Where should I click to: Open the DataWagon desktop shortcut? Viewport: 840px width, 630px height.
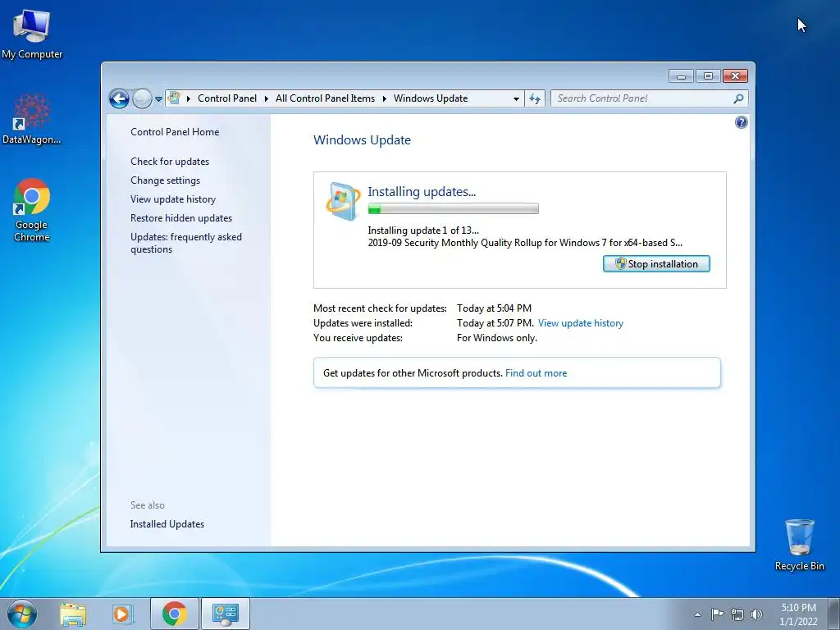[32, 120]
